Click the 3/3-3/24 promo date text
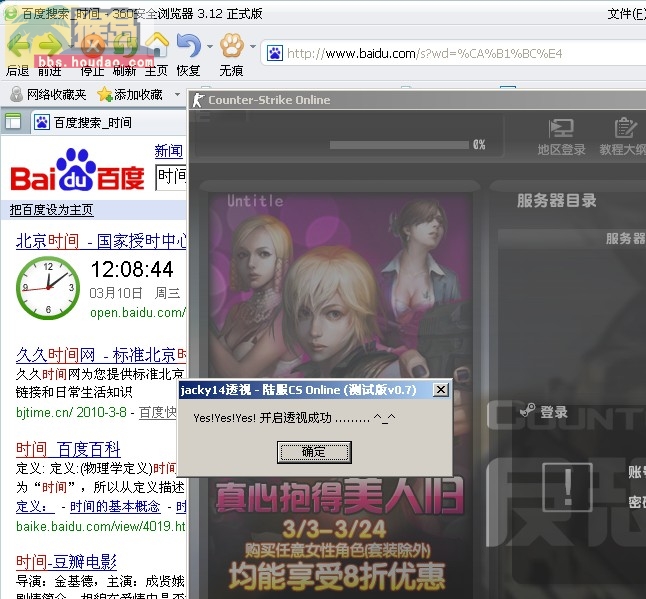This screenshot has height=599, width=646. (334, 529)
